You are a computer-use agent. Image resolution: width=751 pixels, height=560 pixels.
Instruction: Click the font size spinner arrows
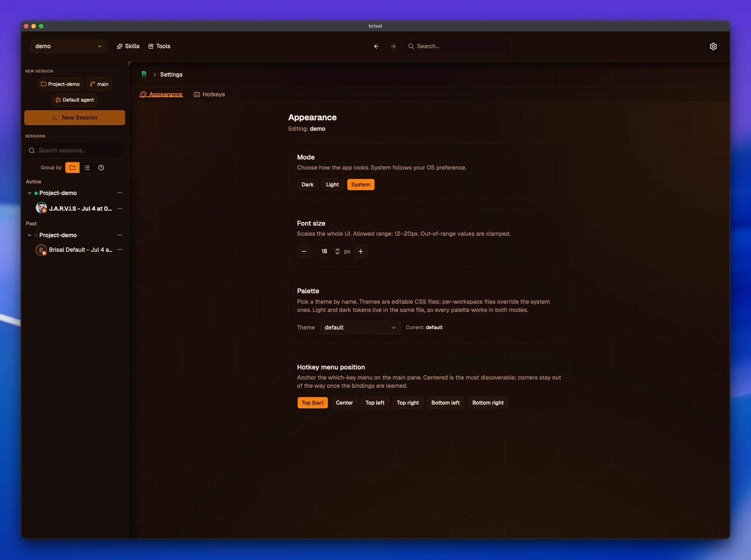[337, 251]
